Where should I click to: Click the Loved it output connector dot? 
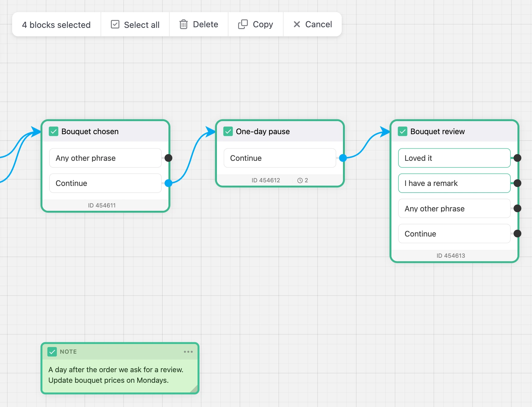517,158
